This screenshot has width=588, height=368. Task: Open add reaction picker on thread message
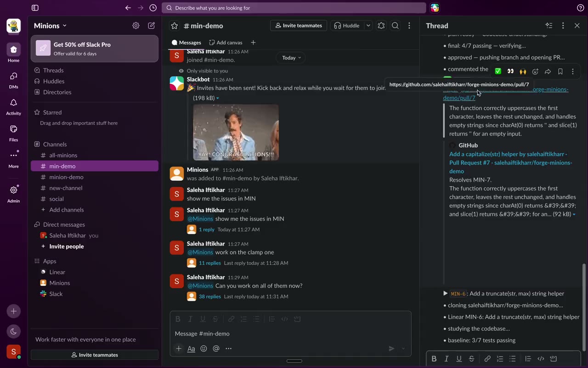click(x=535, y=72)
